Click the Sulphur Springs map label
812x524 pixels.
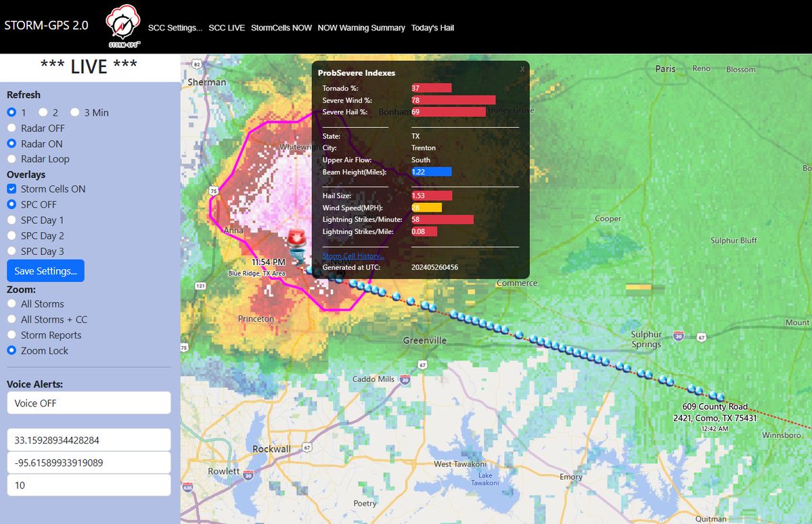[x=646, y=339]
